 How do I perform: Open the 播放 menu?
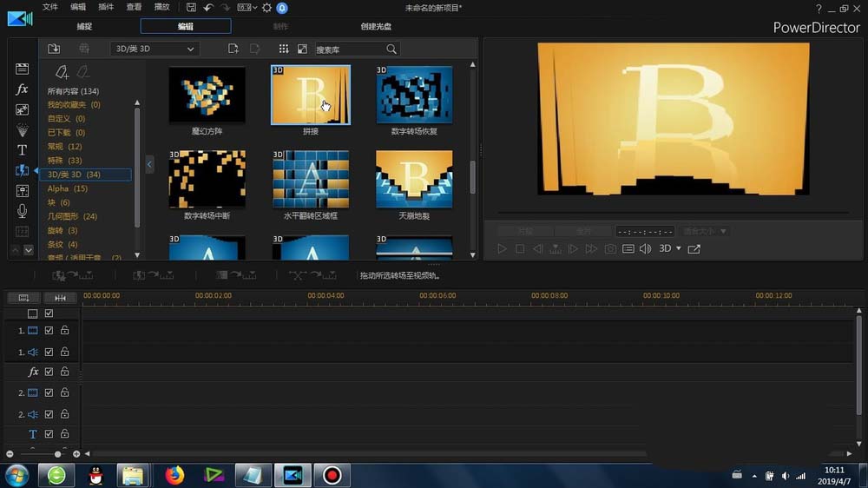161,7
